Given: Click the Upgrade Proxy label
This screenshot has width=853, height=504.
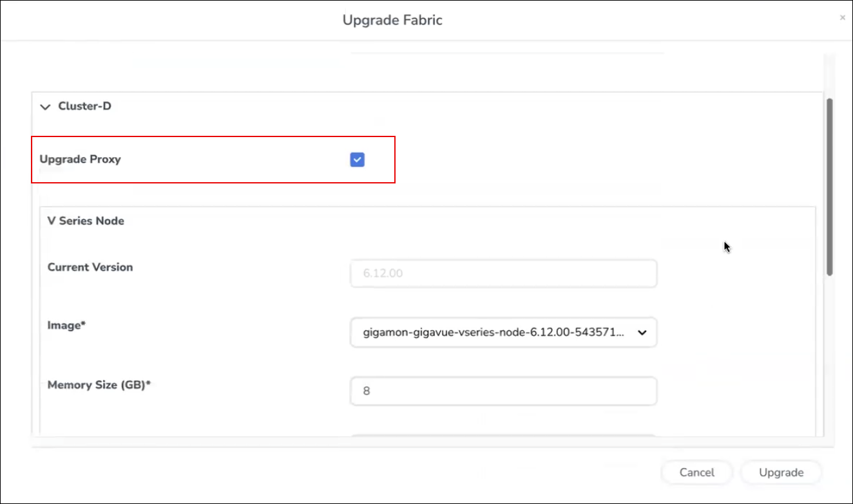Looking at the screenshot, I should point(80,159).
